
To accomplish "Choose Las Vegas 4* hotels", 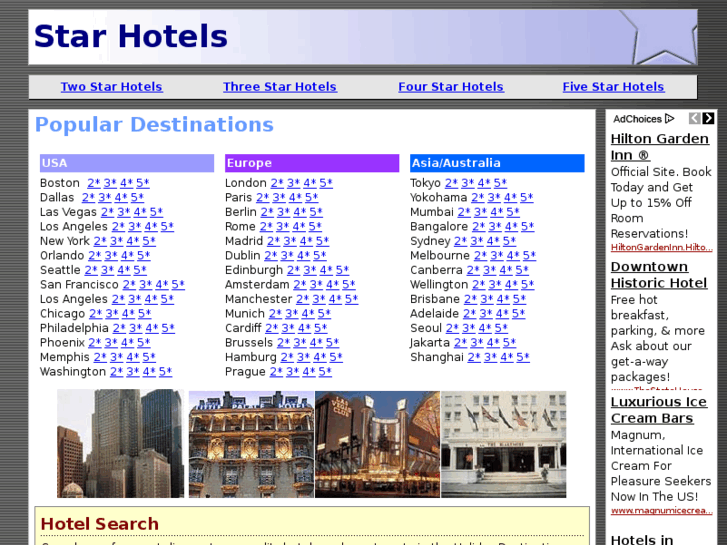I will pos(140,212).
